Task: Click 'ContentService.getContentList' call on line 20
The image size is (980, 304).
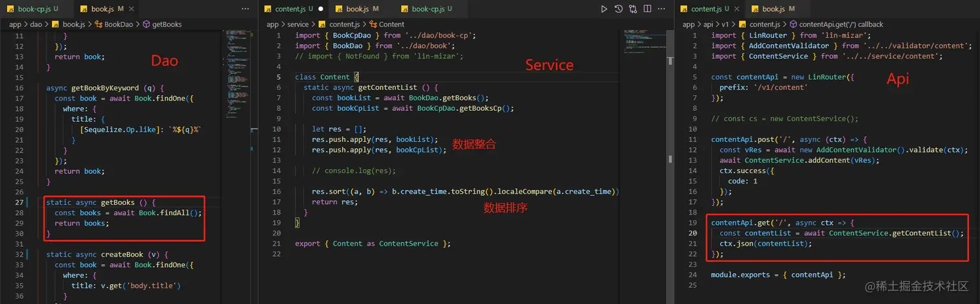Action: click(892, 233)
